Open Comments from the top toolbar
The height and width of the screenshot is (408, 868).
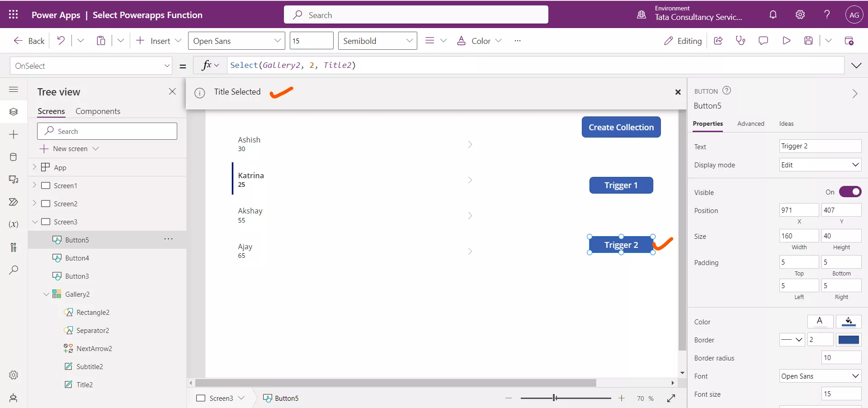click(764, 41)
